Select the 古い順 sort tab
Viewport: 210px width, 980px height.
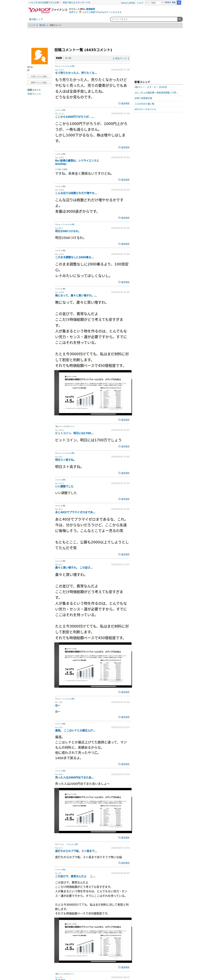[68, 58]
